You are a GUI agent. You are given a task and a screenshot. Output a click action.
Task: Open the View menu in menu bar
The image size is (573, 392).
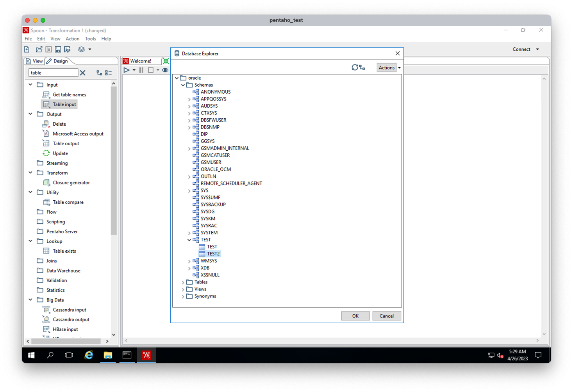point(55,39)
